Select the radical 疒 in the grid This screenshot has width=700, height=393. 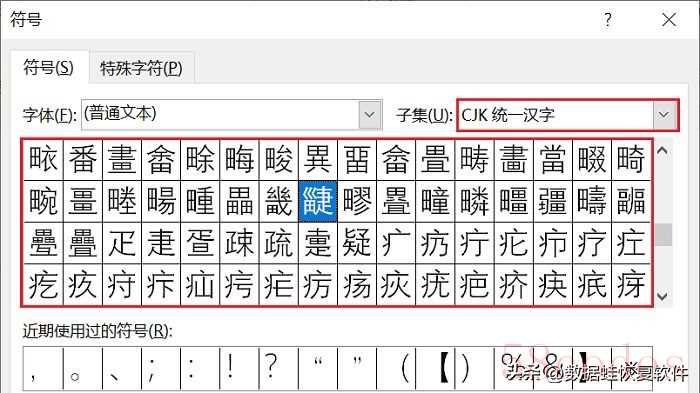tap(396, 243)
